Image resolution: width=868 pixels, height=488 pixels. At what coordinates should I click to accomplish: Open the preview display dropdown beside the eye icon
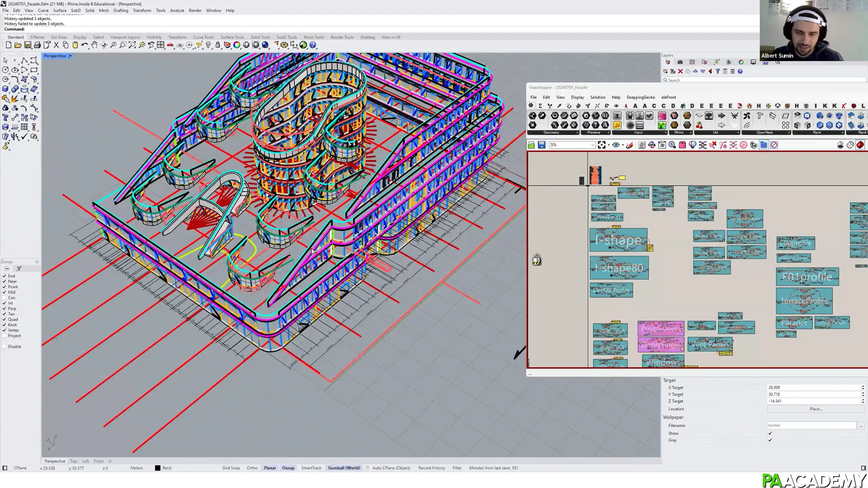(623, 145)
